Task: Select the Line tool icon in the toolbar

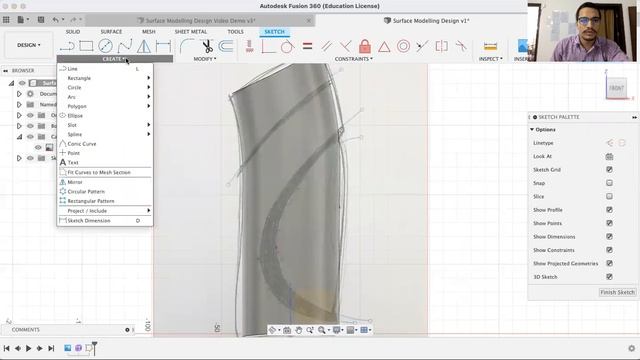Action: click(67, 46)
